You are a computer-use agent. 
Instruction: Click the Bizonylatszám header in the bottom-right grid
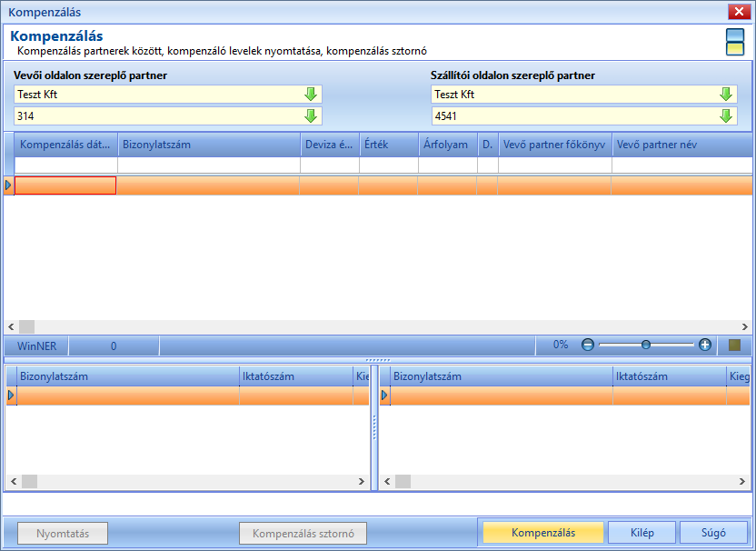502,376
